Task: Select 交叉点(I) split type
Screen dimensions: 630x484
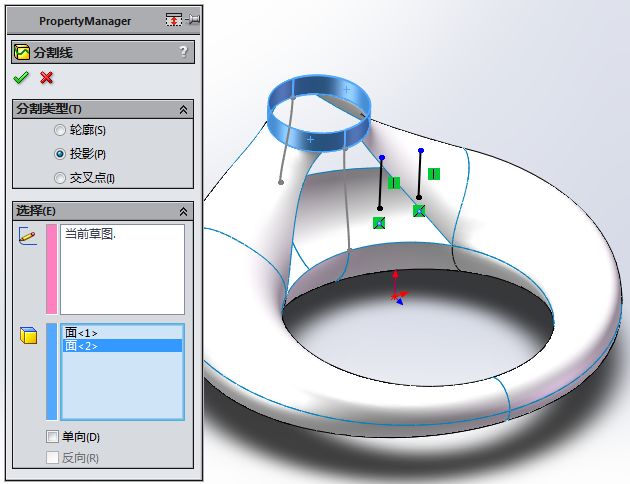Action: [x=60, y=178]
